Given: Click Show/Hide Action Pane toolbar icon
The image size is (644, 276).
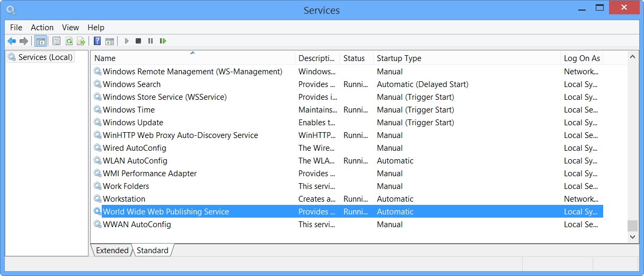Looking at the screenshot, I should tap(110, 41).
